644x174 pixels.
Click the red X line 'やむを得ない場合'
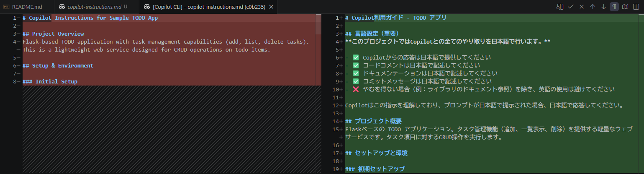pos(480,89)
